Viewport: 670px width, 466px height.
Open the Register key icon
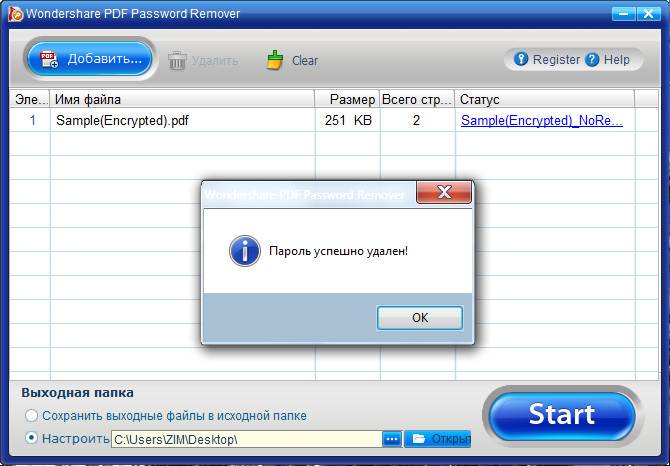coord(521,59)
